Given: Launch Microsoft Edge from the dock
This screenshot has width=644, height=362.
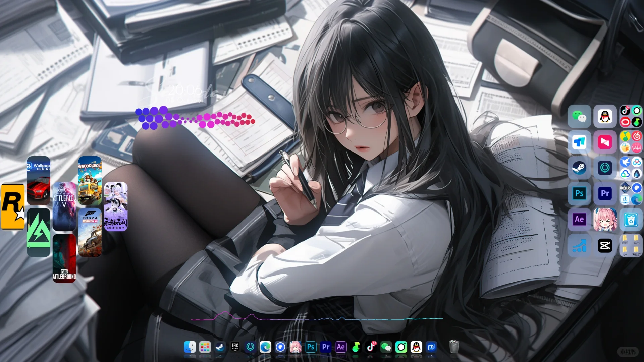Looking at the screenshot, I should [265, 347].
